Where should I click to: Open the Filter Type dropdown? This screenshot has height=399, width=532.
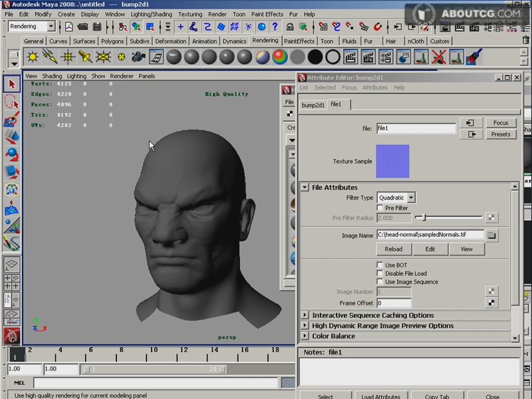point(396,198)
